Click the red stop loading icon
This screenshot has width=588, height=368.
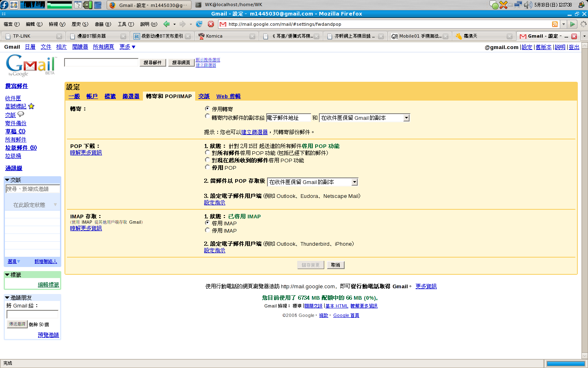pyautogui.click(x=211, y=24)
